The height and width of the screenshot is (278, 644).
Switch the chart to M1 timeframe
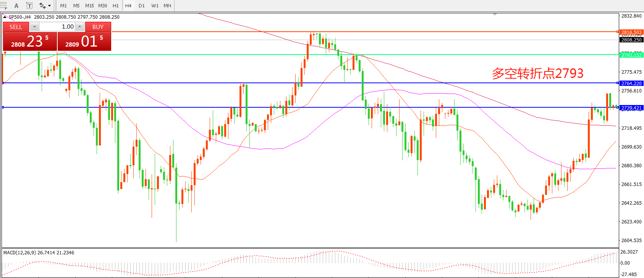(x=63, y=6)
